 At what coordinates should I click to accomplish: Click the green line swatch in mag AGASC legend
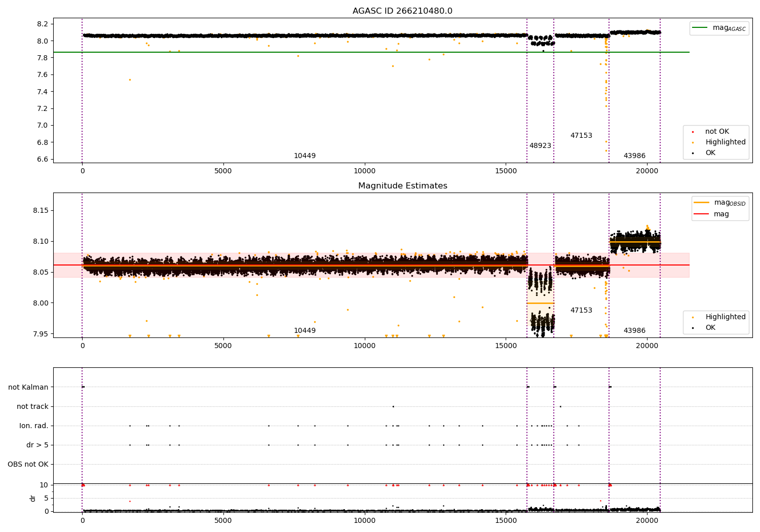[701, 28]
